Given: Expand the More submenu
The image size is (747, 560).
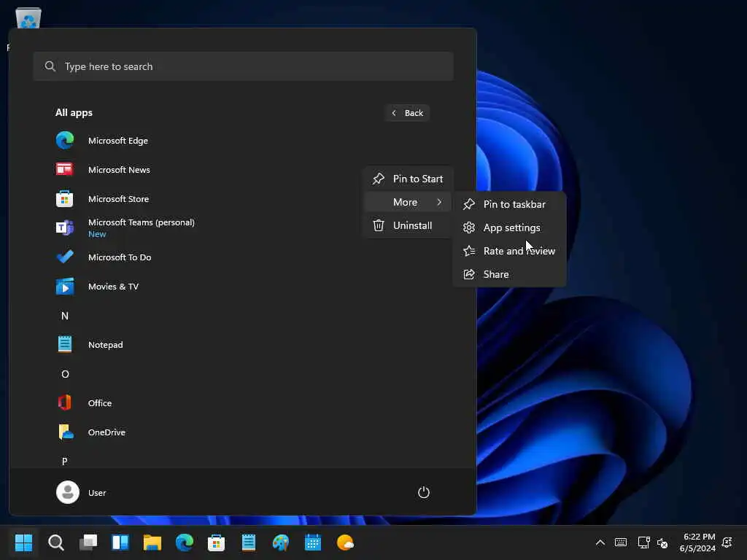Looking at the screenshot, I should [x=408, y=202].
